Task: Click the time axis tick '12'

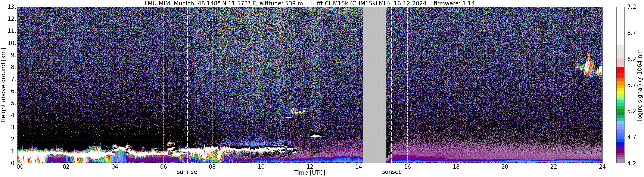Action: (x=310, y=167)
